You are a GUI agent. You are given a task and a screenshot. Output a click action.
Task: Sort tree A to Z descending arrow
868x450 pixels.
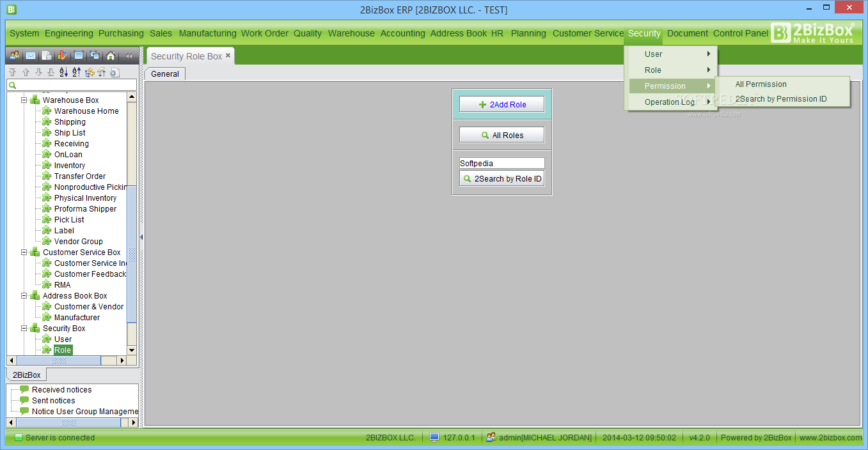point(64,72)
